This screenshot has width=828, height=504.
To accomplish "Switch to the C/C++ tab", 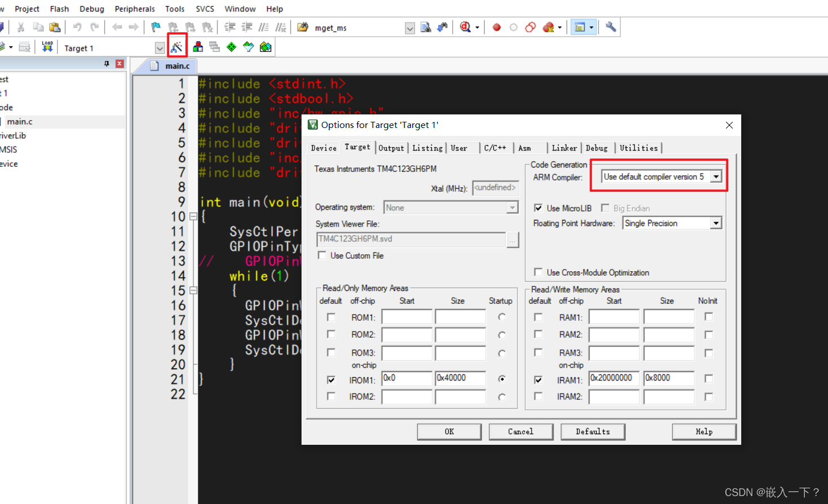I will click(495, 148).
